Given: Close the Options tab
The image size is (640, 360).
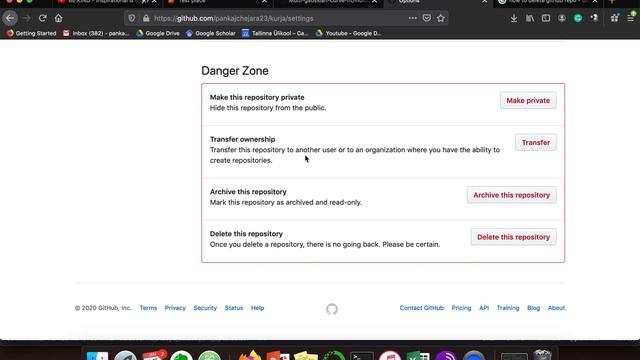Looking at the screenshot, I should [484, 2].
